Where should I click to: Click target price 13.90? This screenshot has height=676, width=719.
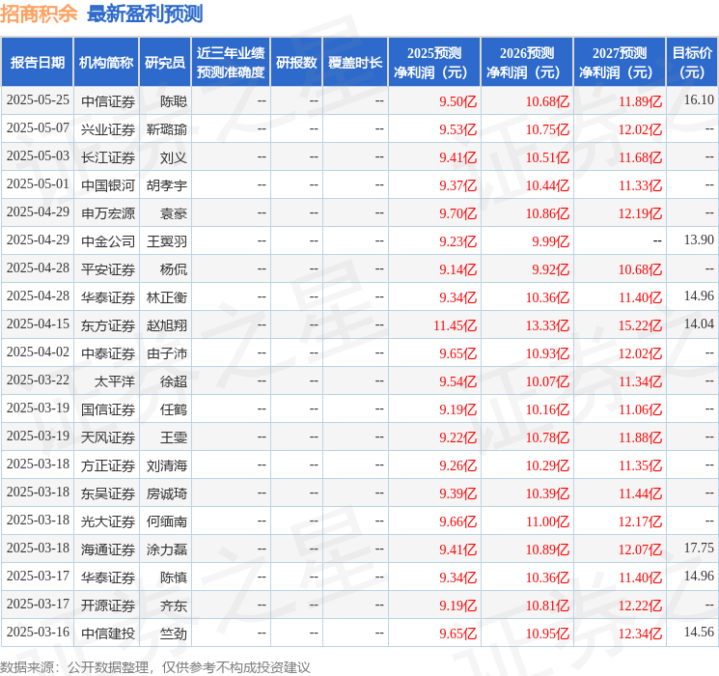tap(699, 239)
